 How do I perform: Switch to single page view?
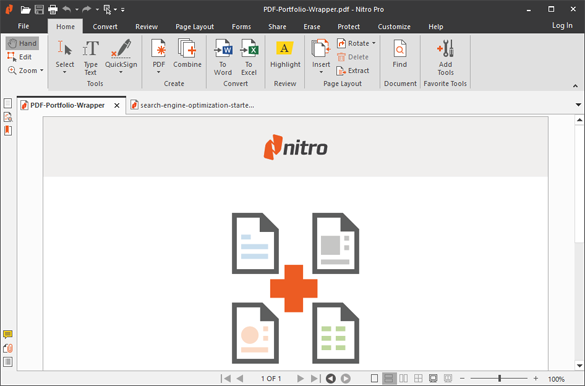[374, 379]
